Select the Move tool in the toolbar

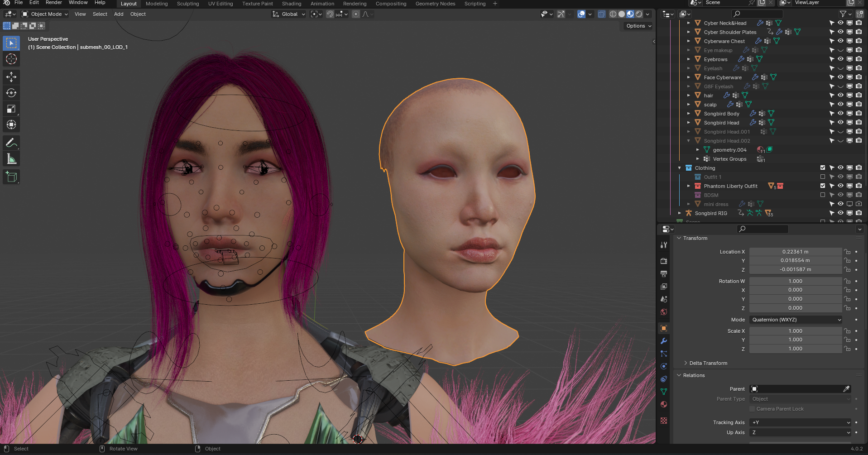11,77
